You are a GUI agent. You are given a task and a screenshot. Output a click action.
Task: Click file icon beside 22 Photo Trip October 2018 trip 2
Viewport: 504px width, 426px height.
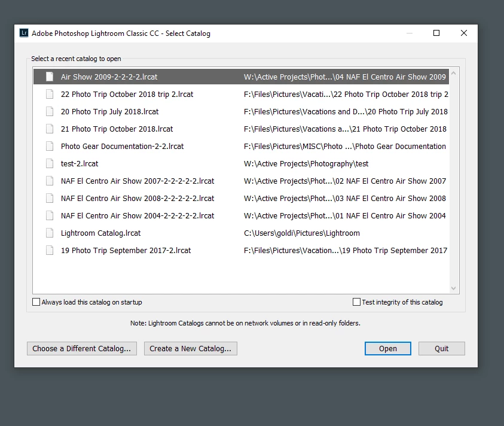click(50, 94)
